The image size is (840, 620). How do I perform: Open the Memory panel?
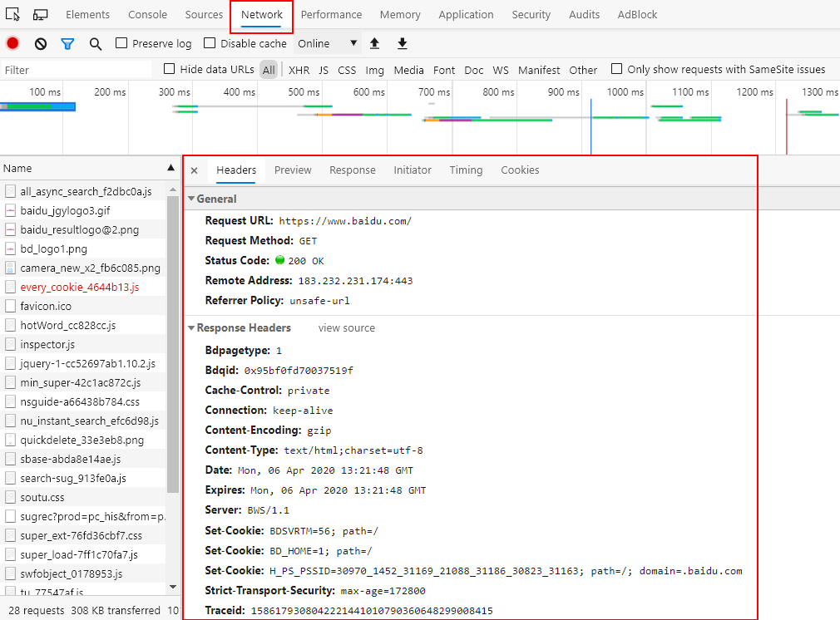(x=400, y=14)
